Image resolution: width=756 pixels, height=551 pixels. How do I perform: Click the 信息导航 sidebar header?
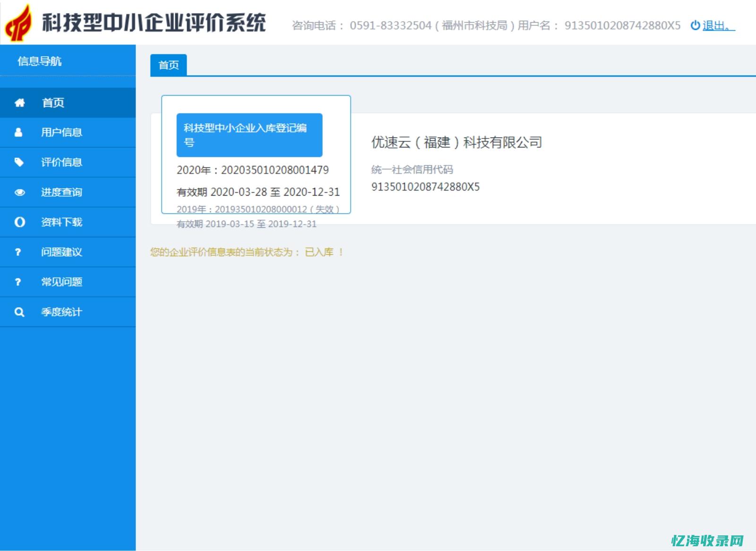tap(40, 61)
